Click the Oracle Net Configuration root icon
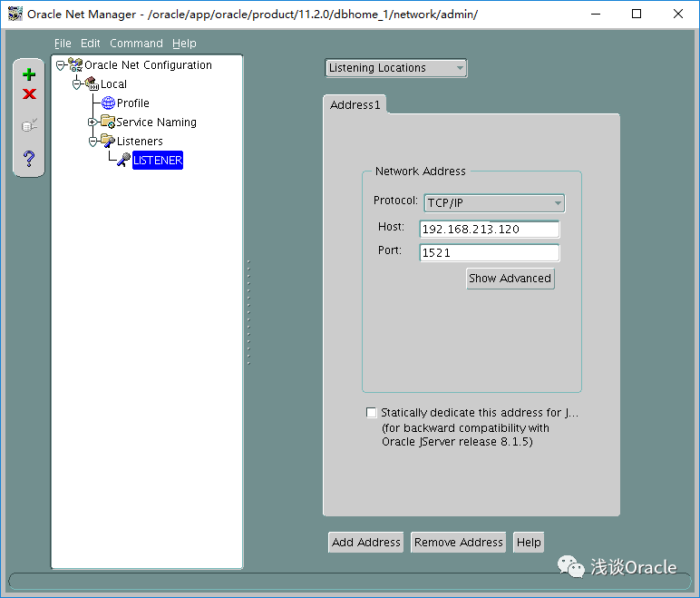 pos(75,64)
